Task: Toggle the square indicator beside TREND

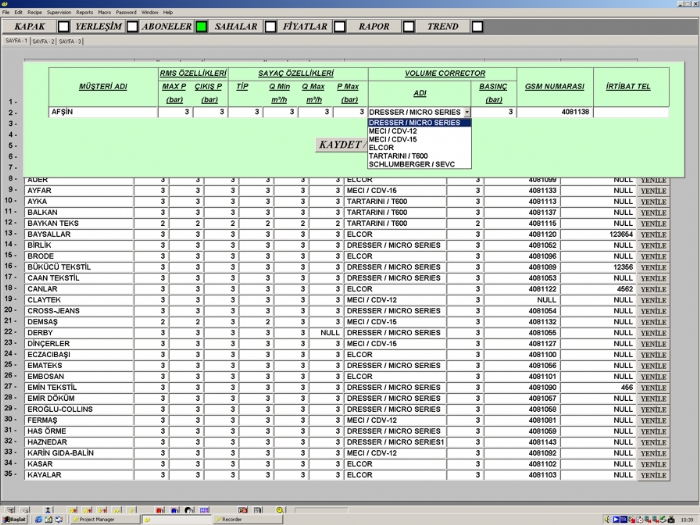Action: click(477, 27)
